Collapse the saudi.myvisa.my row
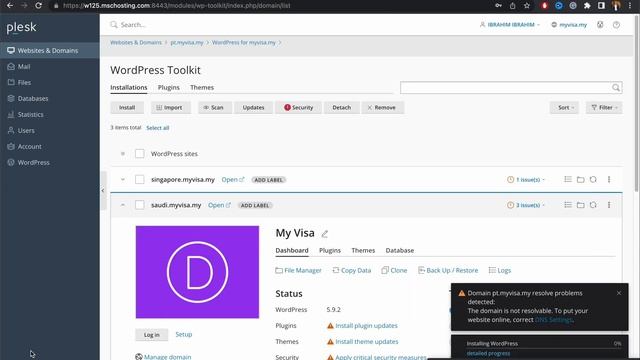 pos(122,205)
